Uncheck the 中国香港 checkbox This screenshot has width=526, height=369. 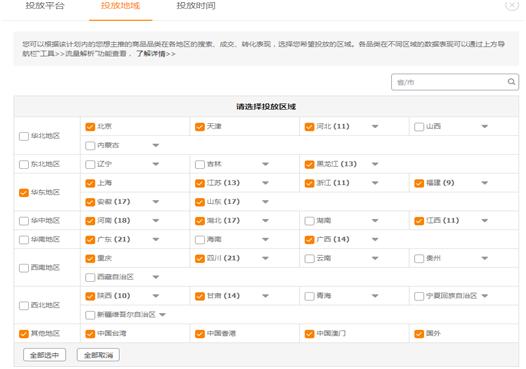pos(200,334)
